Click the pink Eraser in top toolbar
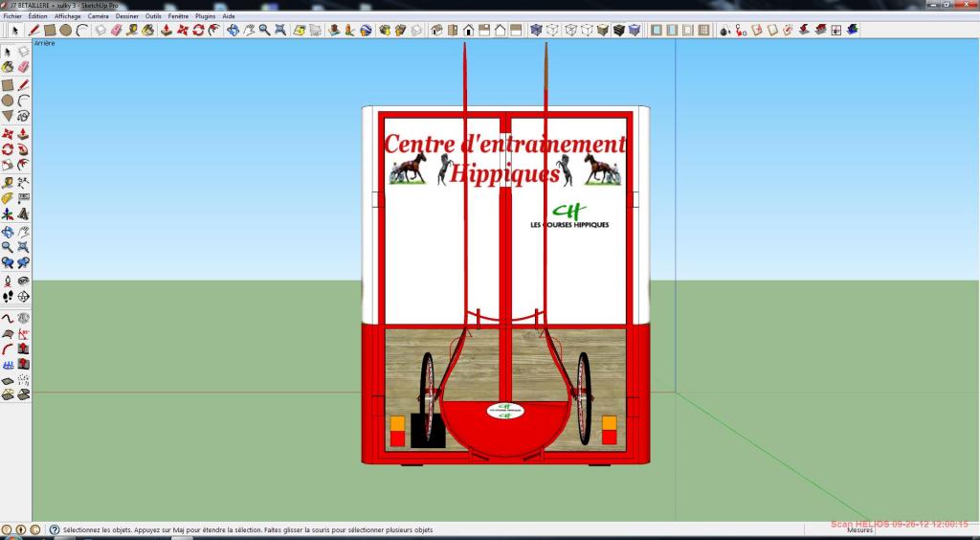Image resolution: width=980 pixels, height=540 pixels. 116,30
